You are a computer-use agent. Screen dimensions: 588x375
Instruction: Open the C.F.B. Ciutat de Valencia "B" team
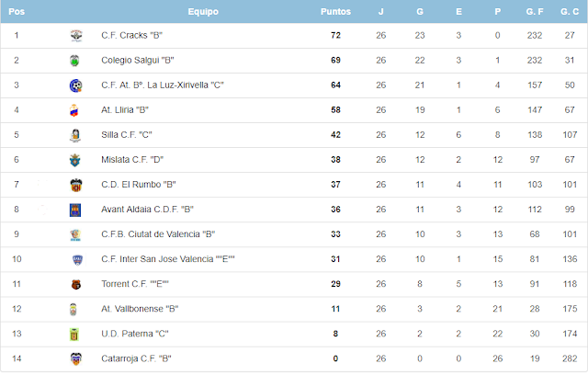click(x=158, y=234)
